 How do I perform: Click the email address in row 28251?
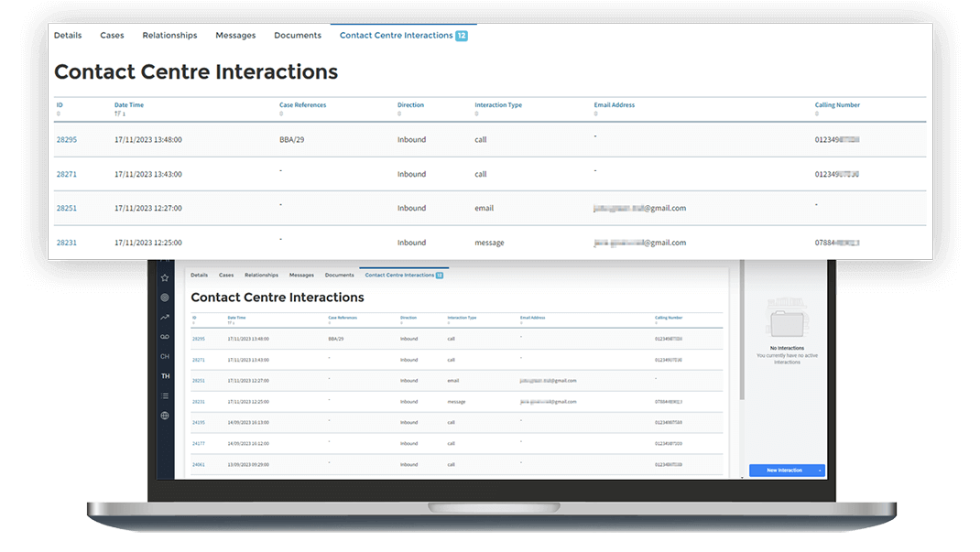(641, 208)
